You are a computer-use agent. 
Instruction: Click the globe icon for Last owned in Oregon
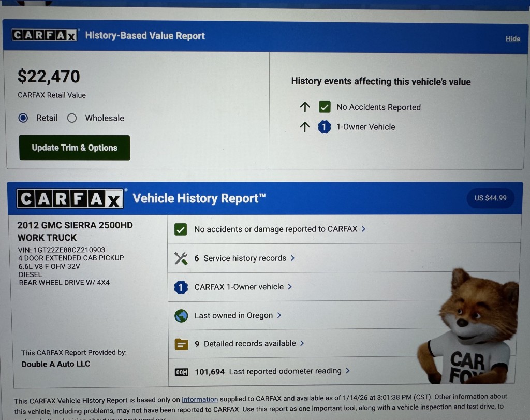(x=181, y=315)
